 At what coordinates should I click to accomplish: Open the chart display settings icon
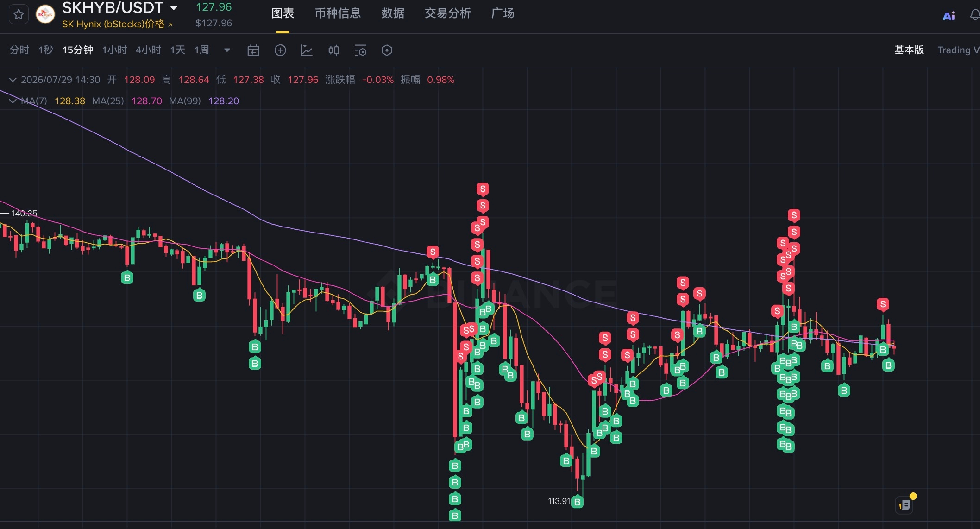tap(360, 50)
